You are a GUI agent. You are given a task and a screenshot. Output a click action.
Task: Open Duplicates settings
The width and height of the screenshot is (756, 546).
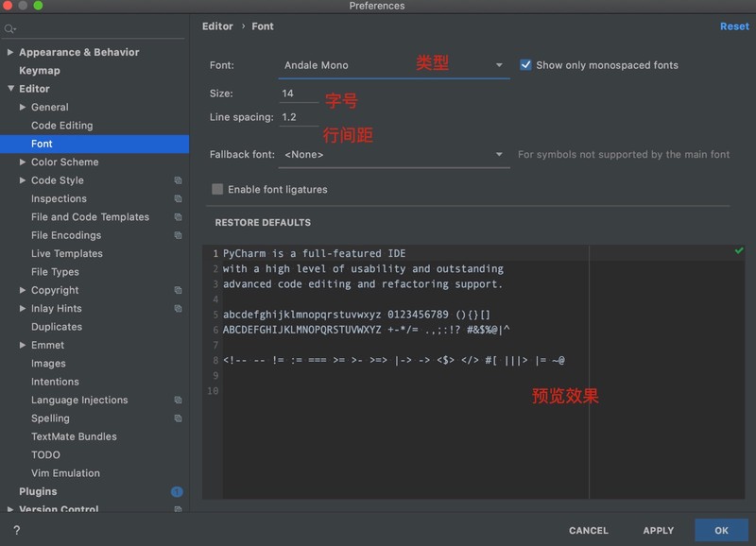(x=57, y=327)
